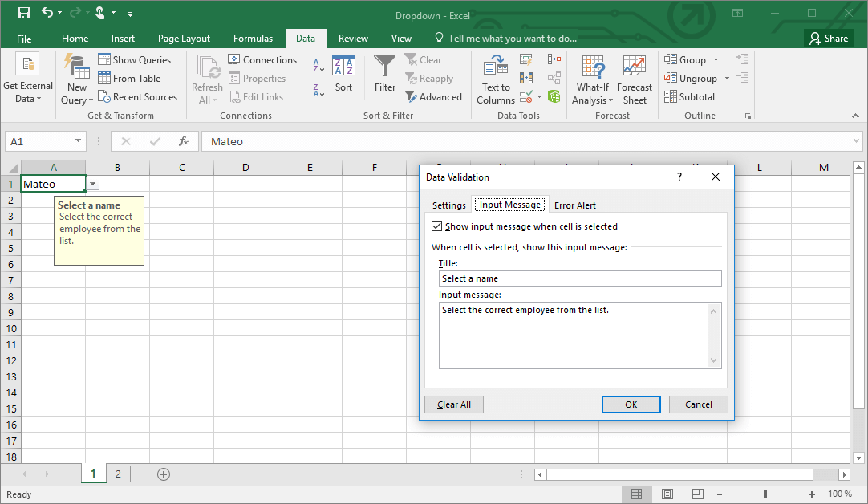Click Advanced filter option
This screenshot has height=504, width=868.
(x=433, y=97)
